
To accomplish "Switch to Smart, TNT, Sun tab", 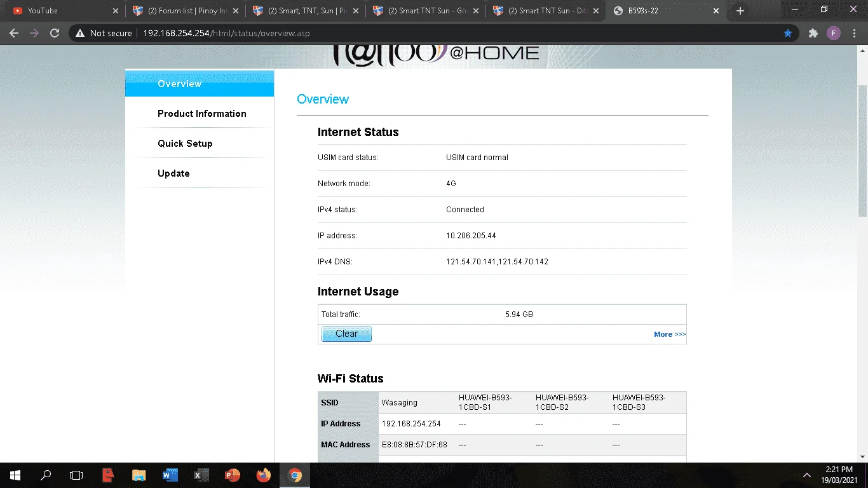I will click(306, 11).
